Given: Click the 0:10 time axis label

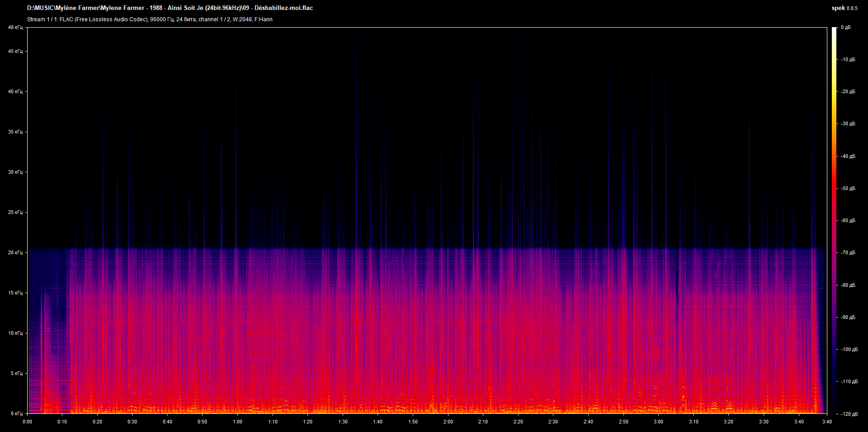Looking at the screenshot, I should [62, 422].
